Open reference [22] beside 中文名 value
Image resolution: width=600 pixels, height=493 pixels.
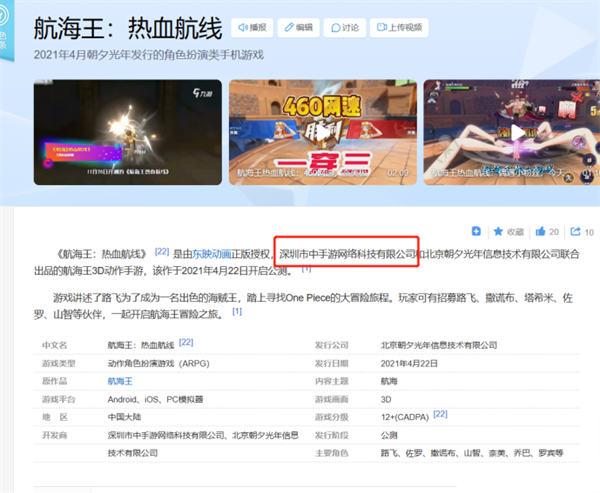click(186, 343)
